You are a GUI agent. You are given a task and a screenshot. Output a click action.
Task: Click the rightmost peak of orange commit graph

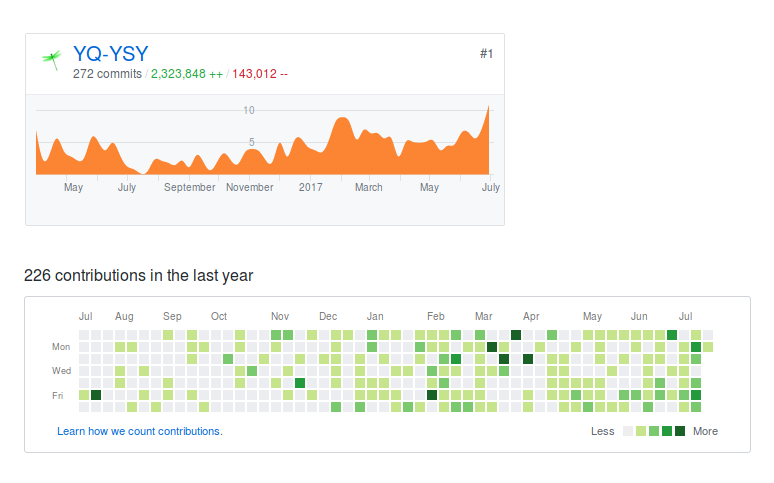(x=489, y=107)
